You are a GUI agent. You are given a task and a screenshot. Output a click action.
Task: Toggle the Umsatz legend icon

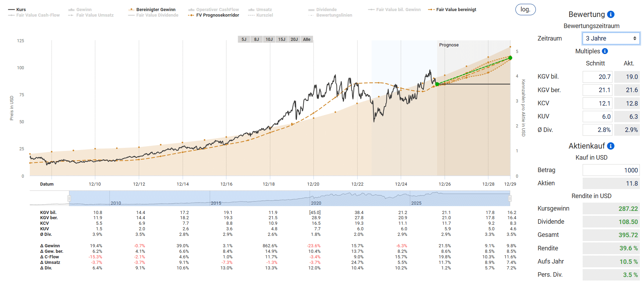click(x=251, y=10)
